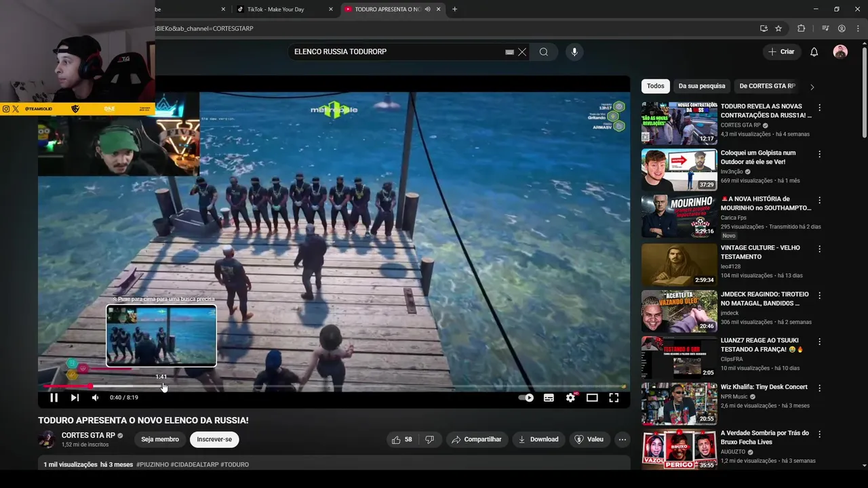Open menu for TODURO REVELA video
This screenshot has width=868, height=488.
pos(819,108)
